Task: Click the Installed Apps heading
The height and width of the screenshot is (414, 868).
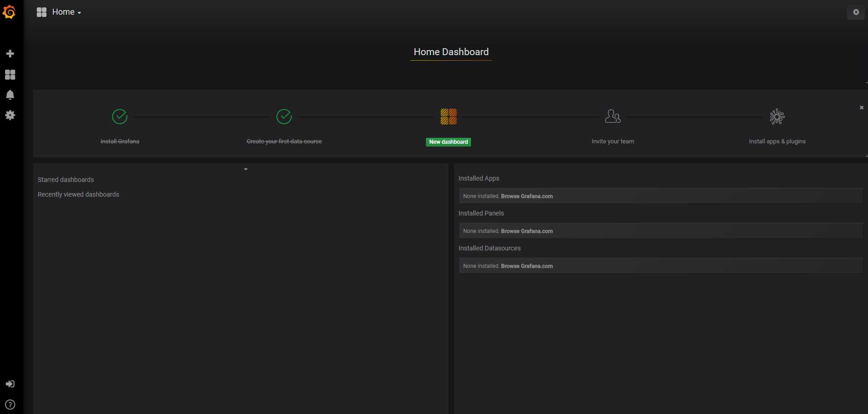Action: click(x=479, y=178)
